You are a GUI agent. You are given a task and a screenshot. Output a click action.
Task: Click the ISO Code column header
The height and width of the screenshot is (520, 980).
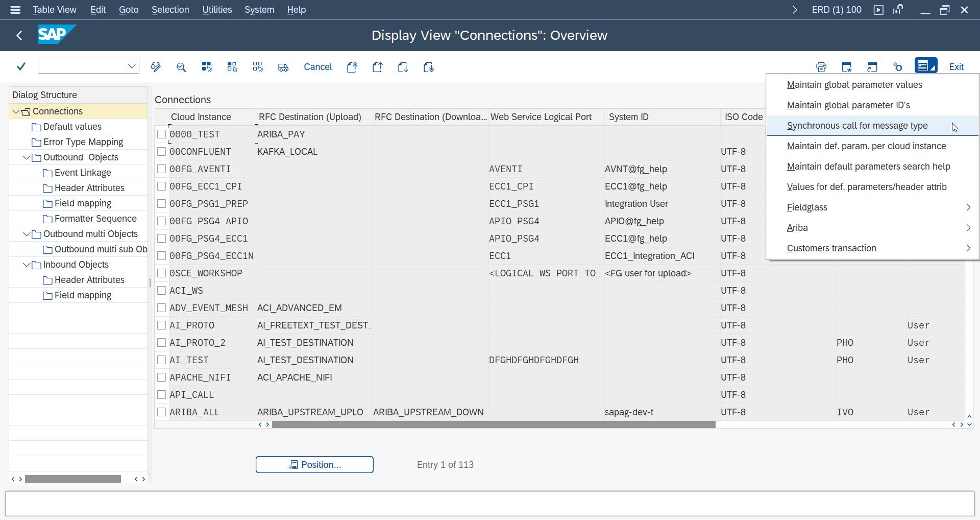[744, 117]
